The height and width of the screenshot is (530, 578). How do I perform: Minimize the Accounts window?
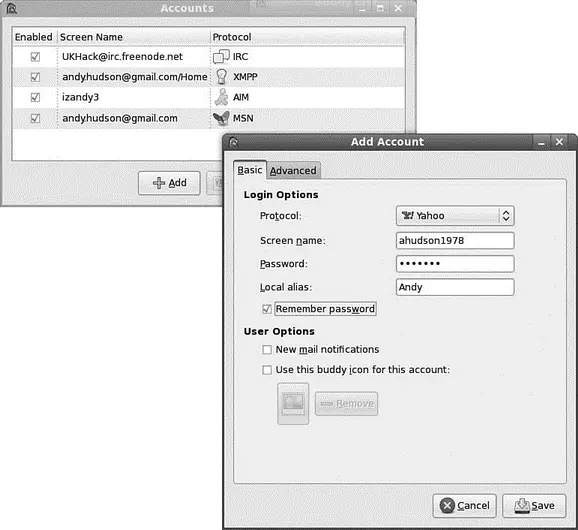click(362, 8)
